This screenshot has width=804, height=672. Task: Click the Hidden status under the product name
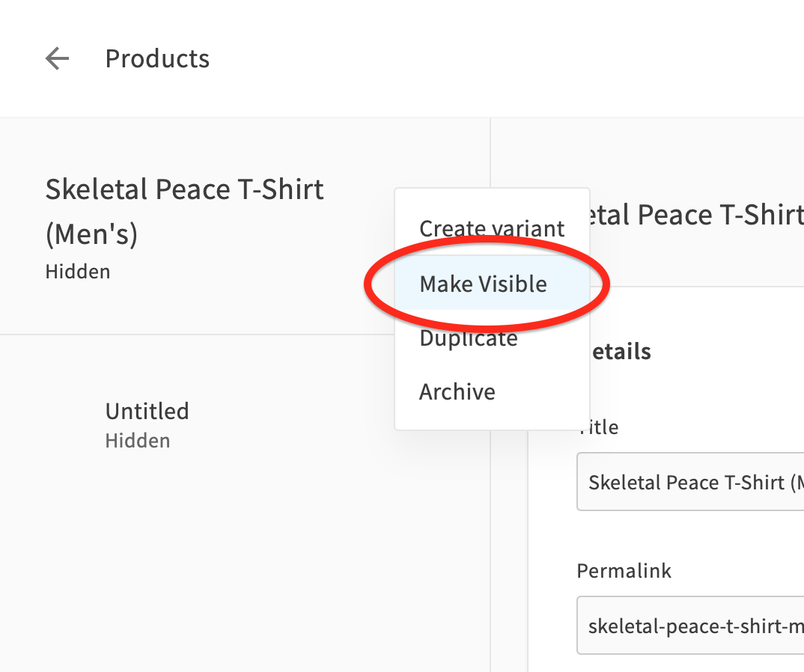pos(77,272)
